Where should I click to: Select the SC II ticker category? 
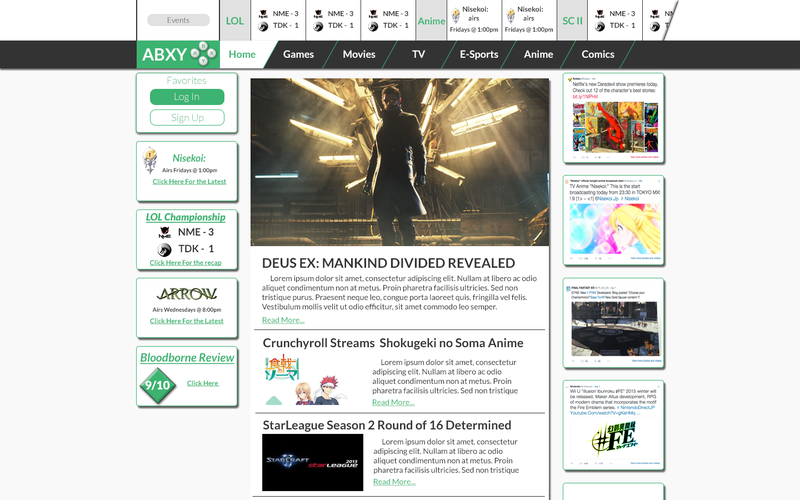pos(572,21)
